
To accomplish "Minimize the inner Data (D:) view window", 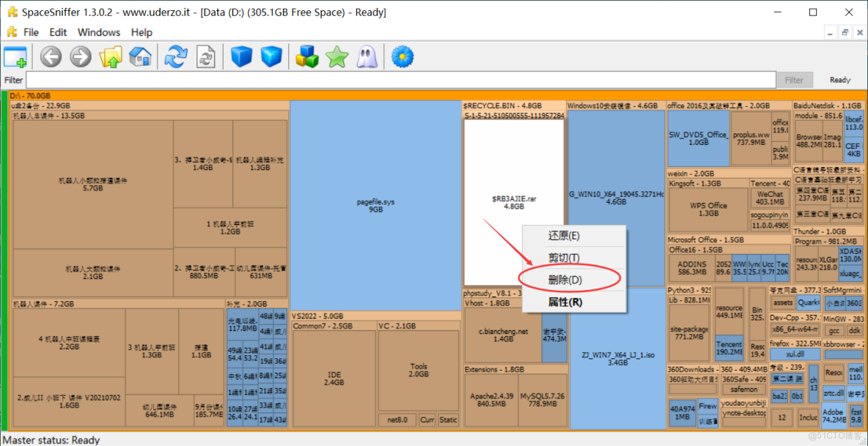I will (831, 33).
